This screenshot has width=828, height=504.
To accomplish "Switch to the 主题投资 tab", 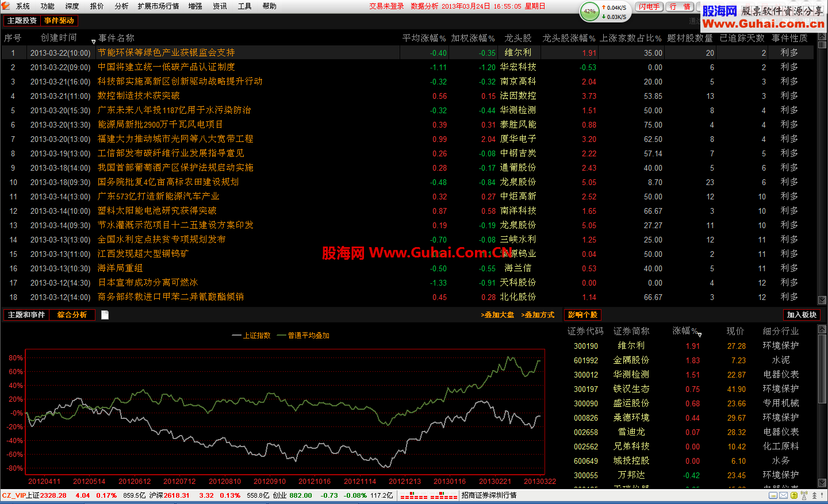I will point(22,21).
